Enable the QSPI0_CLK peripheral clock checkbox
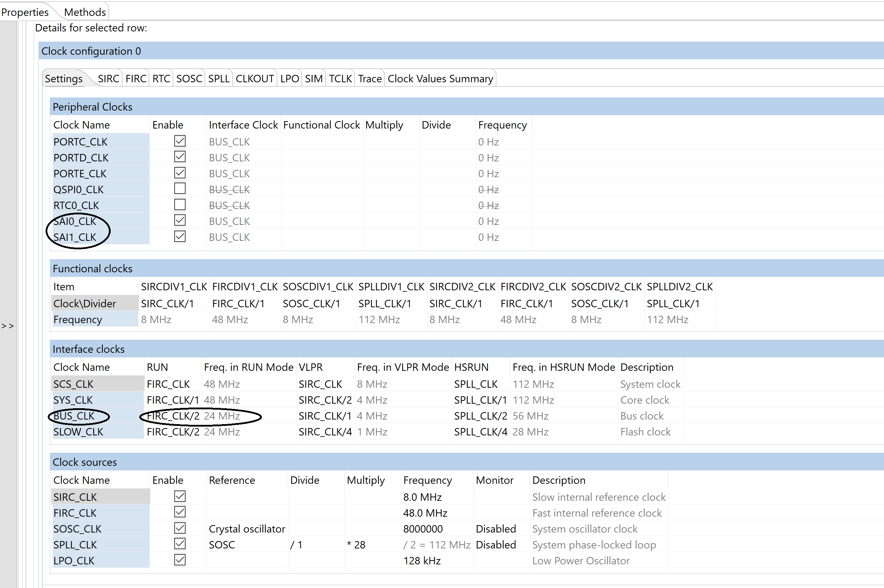884x588 pixels. pos(180,189)
